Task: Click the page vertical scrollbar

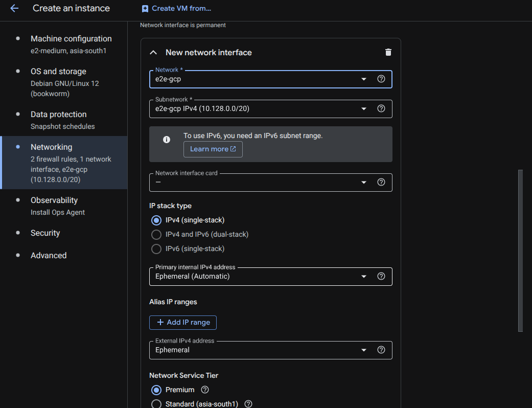Action: click(520, 251)
